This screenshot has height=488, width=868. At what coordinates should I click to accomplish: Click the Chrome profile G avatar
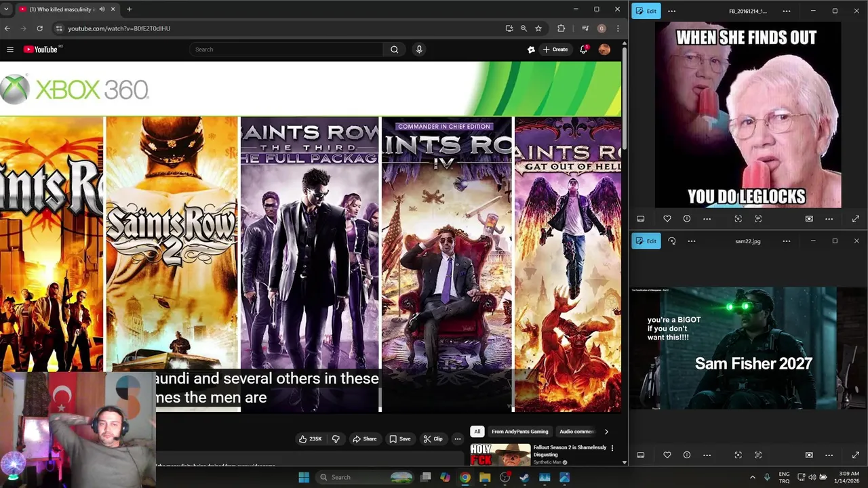[601, 28]
